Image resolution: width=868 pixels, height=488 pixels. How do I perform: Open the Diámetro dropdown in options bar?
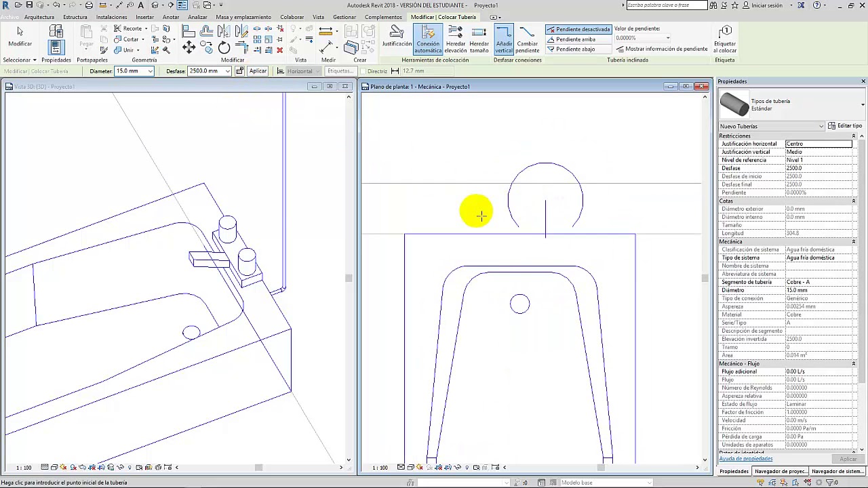(150, 71)
